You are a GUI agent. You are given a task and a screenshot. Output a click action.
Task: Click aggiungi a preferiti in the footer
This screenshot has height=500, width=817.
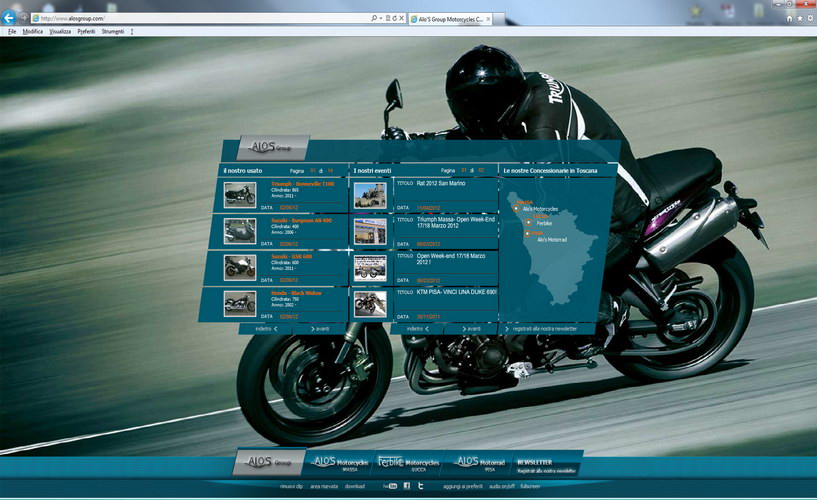pos(463,486)
